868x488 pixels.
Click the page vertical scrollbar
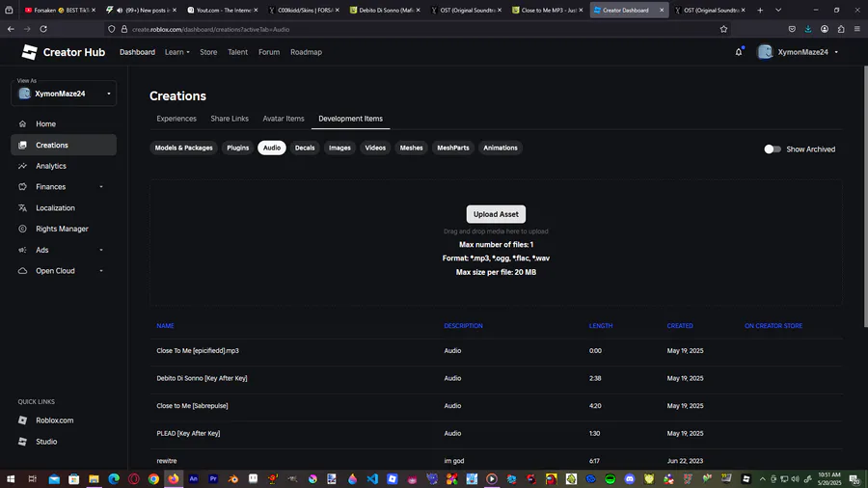865,197
